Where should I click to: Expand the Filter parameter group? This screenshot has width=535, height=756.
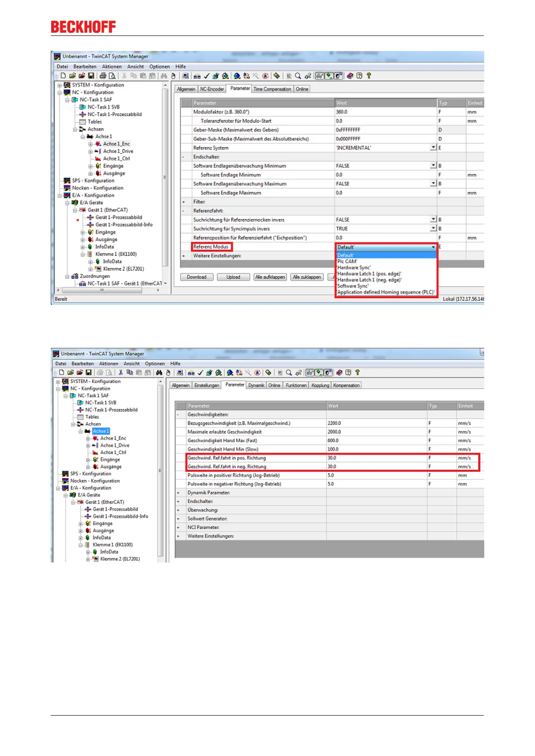point(184,202)
